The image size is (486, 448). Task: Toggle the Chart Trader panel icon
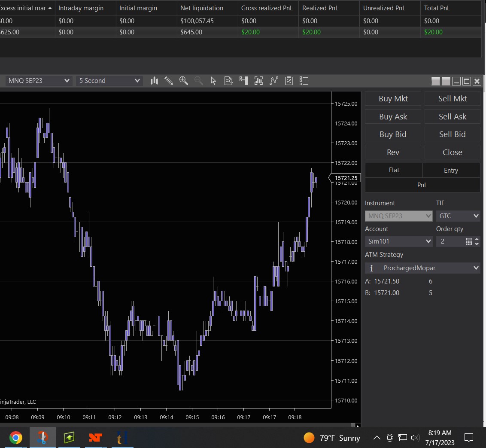click(x=244, y=81)
